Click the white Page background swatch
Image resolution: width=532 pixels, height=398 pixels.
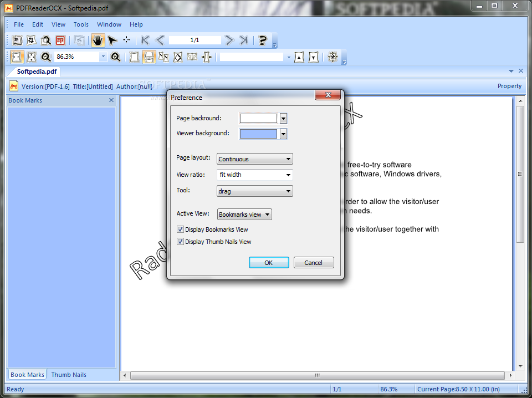[259, 119]
